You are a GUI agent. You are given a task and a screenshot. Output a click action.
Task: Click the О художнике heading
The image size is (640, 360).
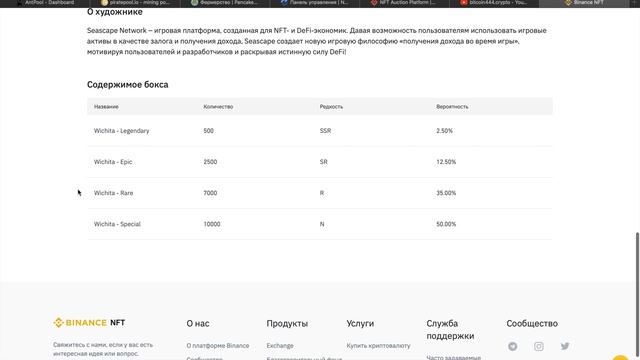coord(115,12)
